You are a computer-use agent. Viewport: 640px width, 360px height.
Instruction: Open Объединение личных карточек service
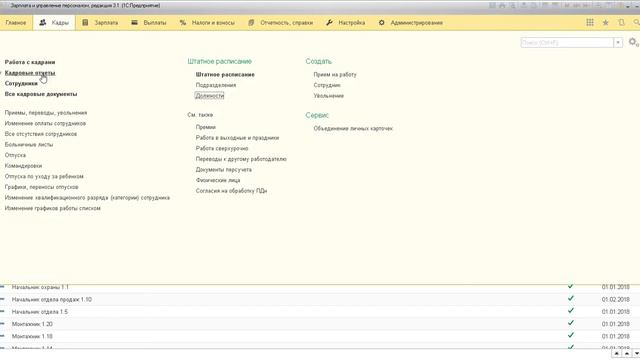[353, 129]
